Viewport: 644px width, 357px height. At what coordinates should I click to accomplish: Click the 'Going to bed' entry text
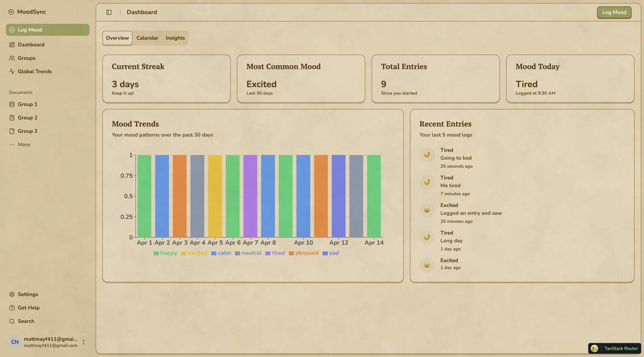[456, 158]
